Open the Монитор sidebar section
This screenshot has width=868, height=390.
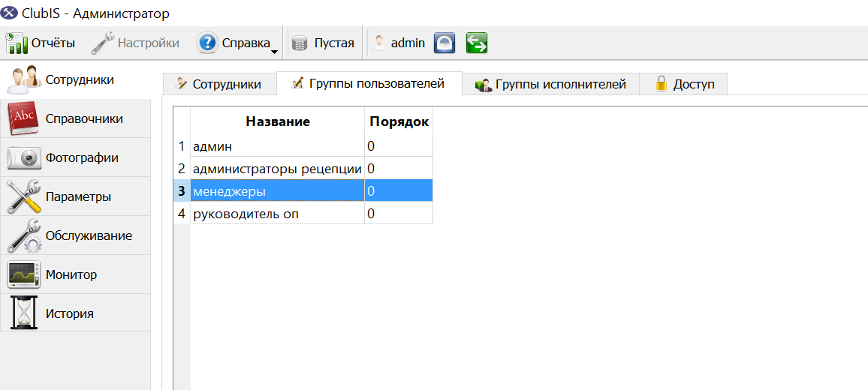(75, 274)
